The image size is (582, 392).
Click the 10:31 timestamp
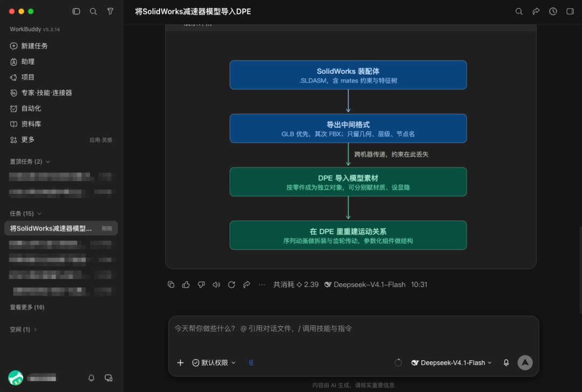pyautogui.click(x=419, y=284)
